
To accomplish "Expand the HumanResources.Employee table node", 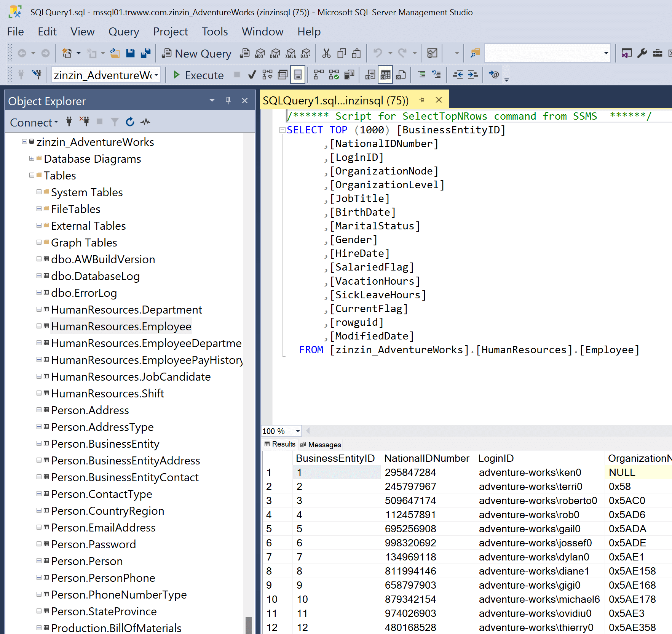I will (39, 326).
